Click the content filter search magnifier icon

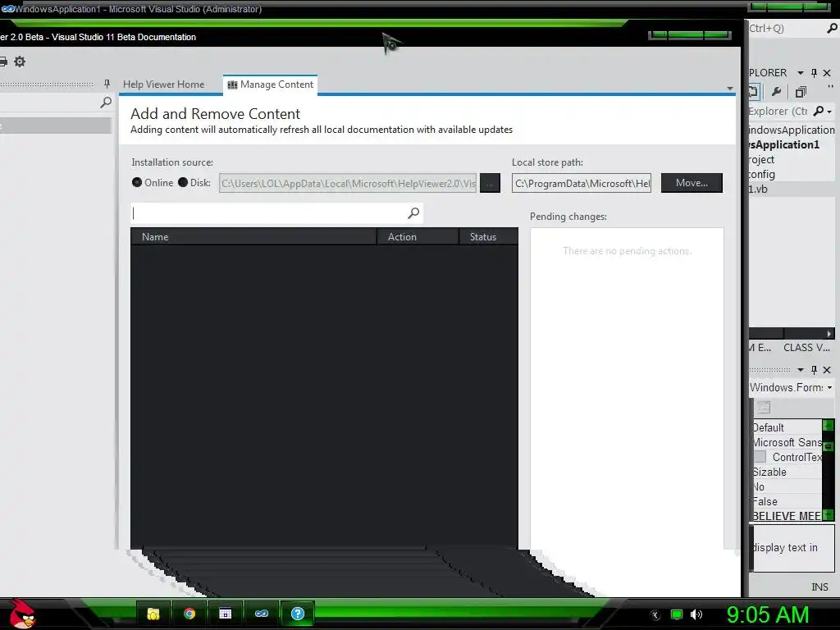413,213
